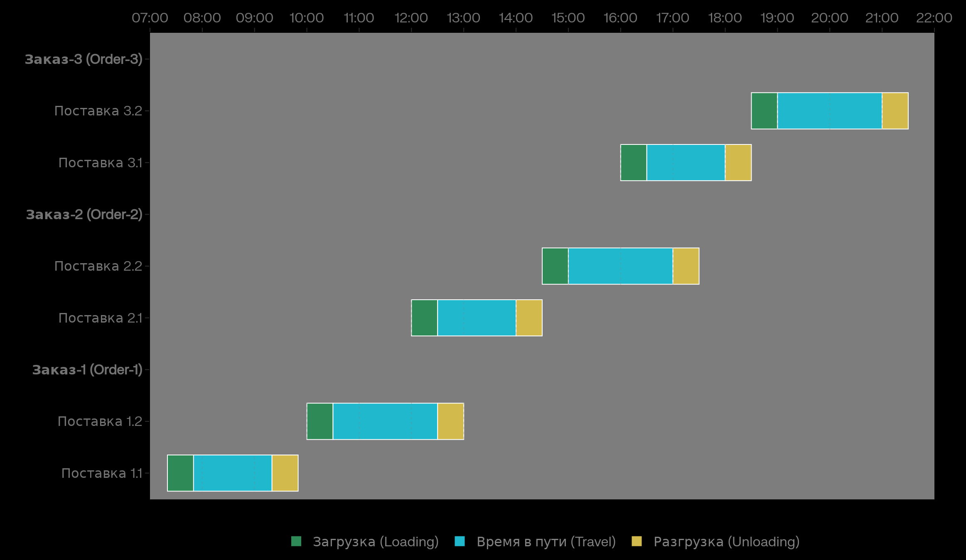Click the Поставка 2.1 axis label

[x=100, y=318]
